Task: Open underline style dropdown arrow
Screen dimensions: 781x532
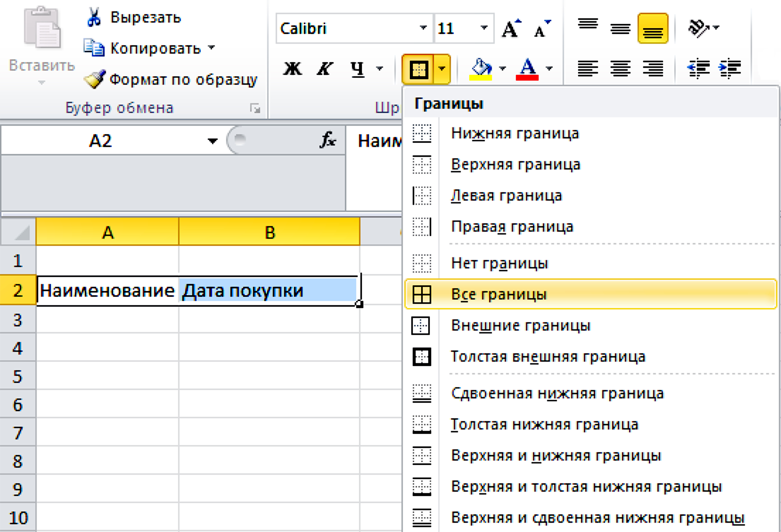Action: [379, 69]
